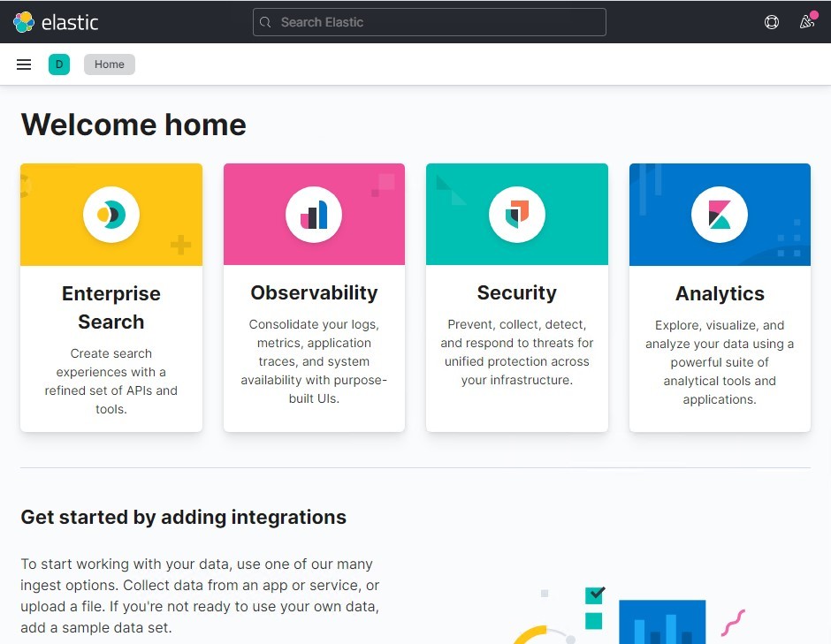Screen dimensions: 831x644
Task: Click the Analytics Kibana icon
Action: pos(720,215)
